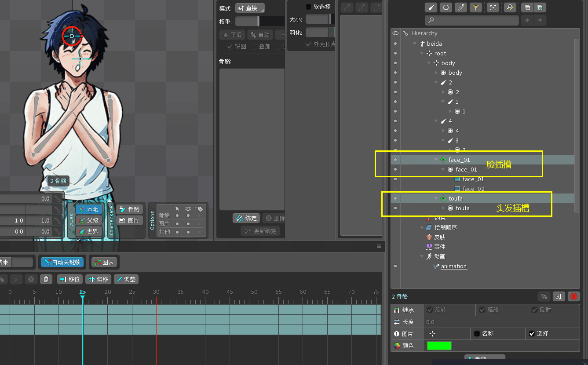Image resolution: width=588 pixels, height=365 pixels.
Task: Click the yellow funnel filter icon
Action: [475, 7]
